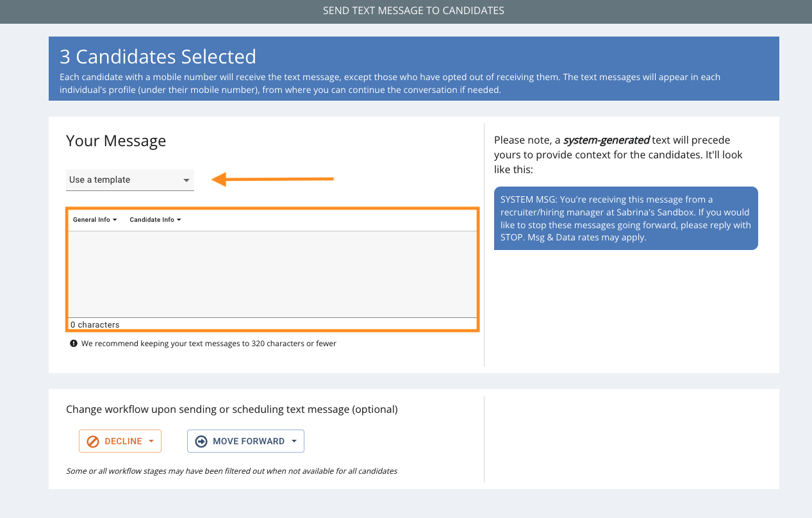This screenshot has height=518, width=812.
Task: Open the MOVE FORWARD workflow button
Action: click(245, 441)
